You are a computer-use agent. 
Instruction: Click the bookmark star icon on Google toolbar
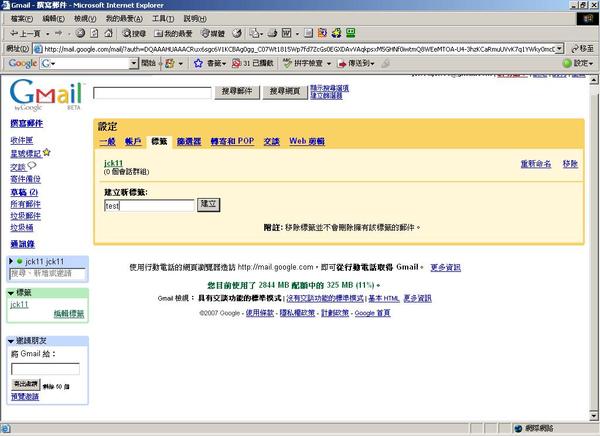coord(198,63)
